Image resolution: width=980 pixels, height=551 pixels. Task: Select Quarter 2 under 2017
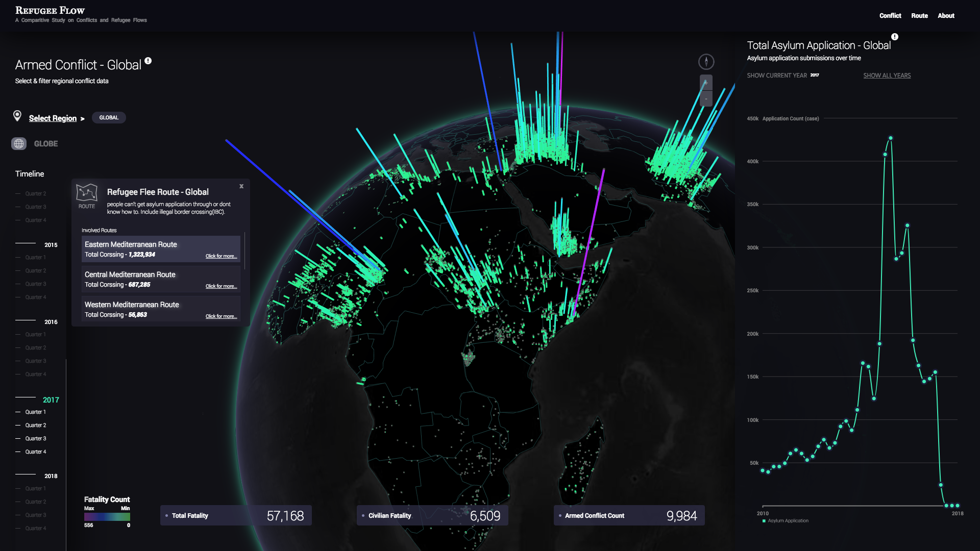[35, 425]
